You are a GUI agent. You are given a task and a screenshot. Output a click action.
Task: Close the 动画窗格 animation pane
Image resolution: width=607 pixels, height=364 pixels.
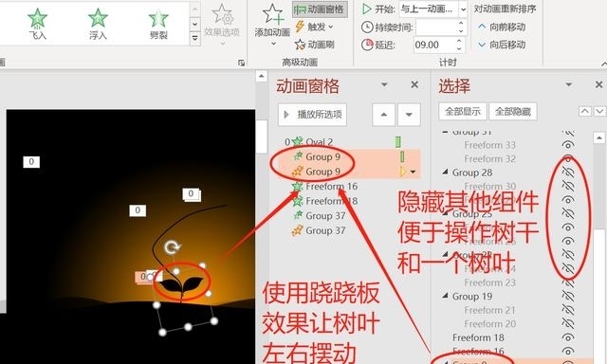point(414,84)
